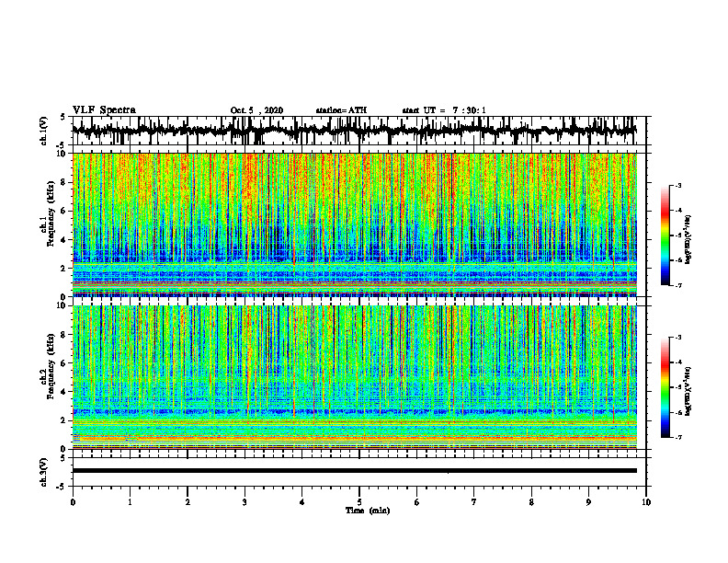Click the "-4" label on ch.2 colorbar
728x563 pixels.
pos(677,362)
